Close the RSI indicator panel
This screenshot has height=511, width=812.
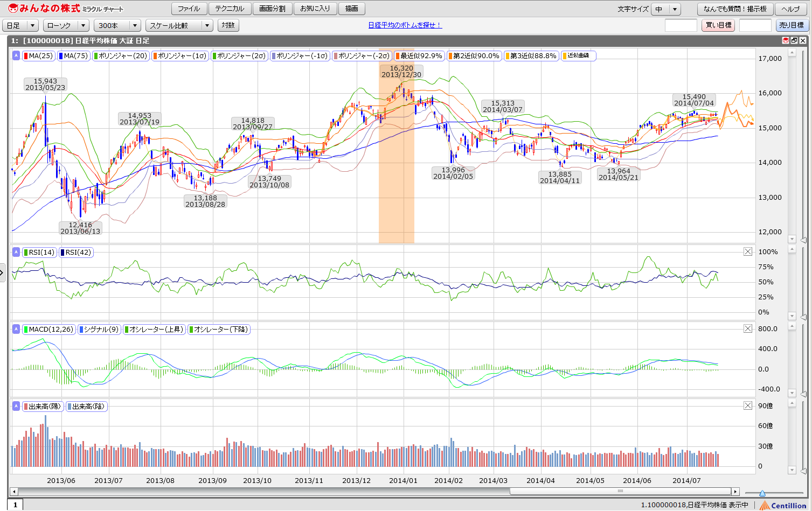coord(748,251)
